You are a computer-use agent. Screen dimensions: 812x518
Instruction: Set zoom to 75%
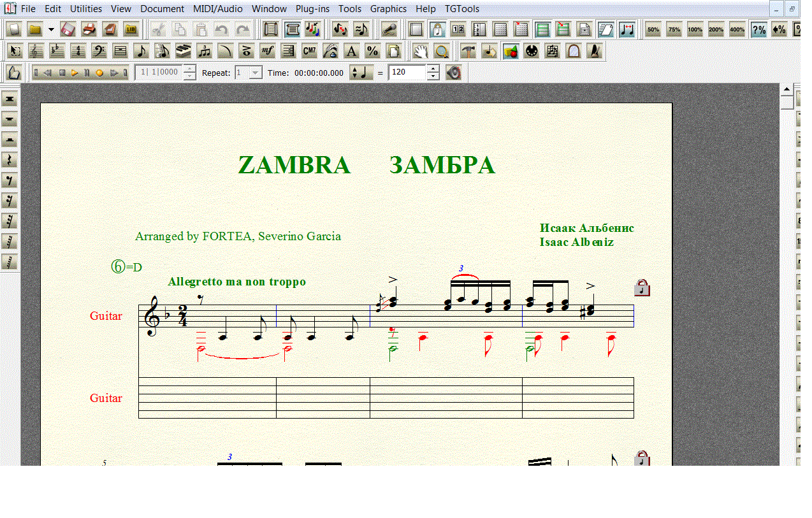pyautogui.click(x=674, y=29)
